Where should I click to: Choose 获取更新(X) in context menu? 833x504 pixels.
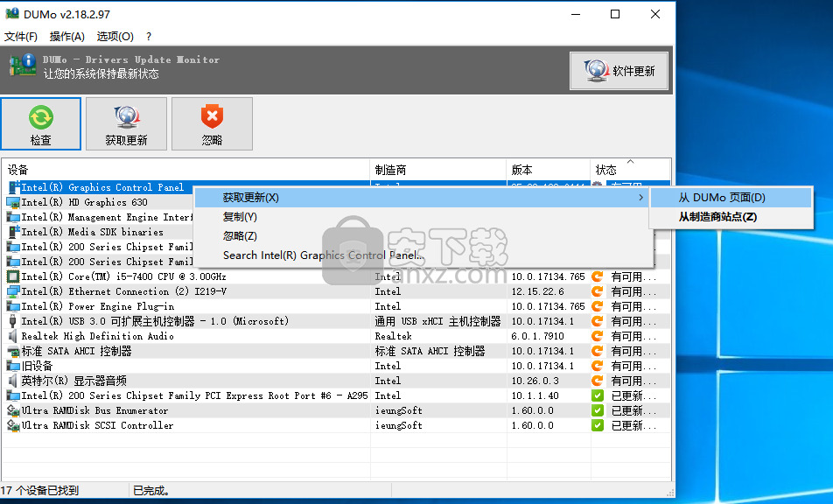(x=422, y=198)
